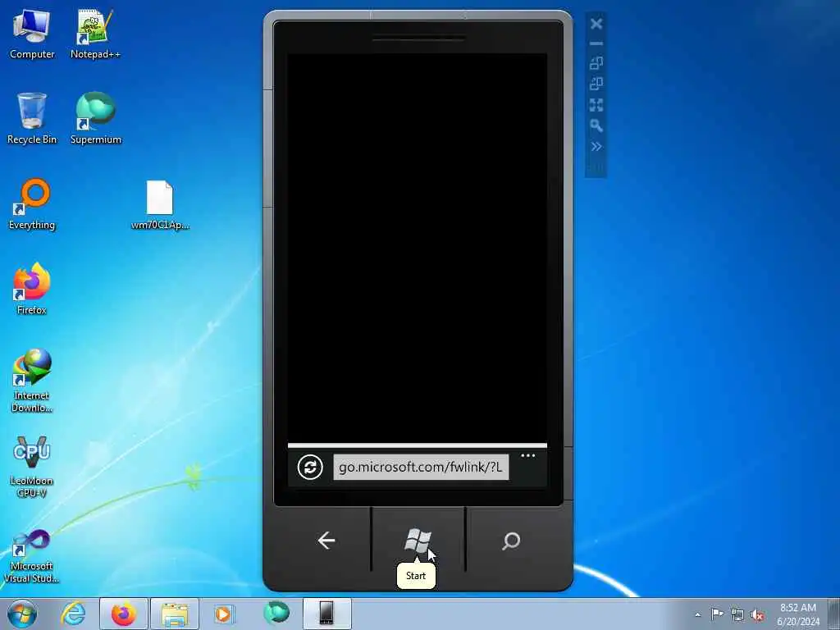Viewport: 840px width, 630px height.
Task: Fit emulator to screen from side toolbar
Action: click(x=596, y=105)
